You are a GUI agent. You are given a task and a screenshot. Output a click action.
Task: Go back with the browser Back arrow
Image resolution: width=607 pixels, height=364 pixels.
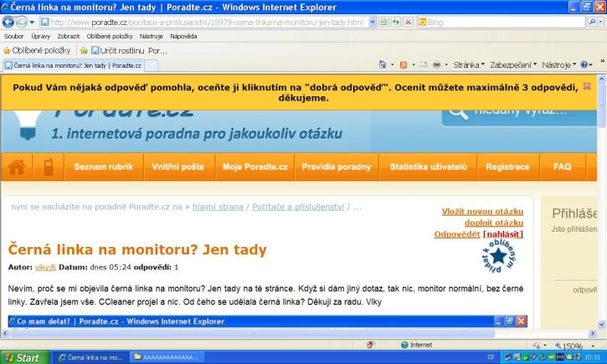8,22
